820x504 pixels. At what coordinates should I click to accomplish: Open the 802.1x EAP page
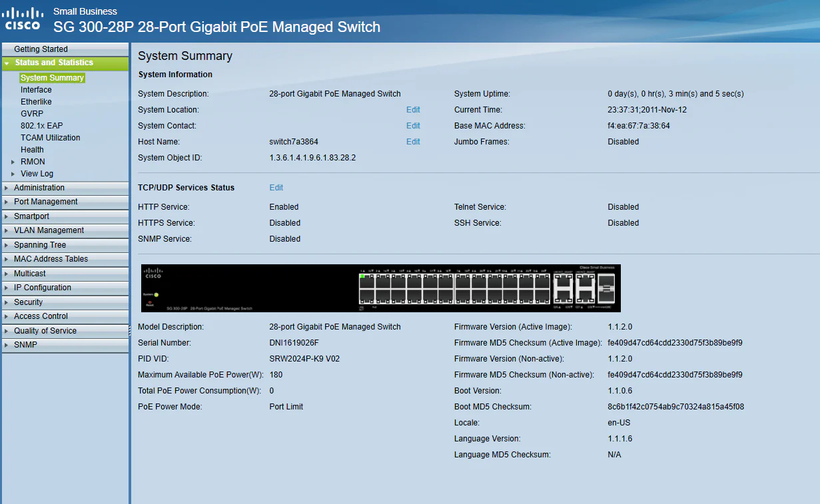point(41,126)
